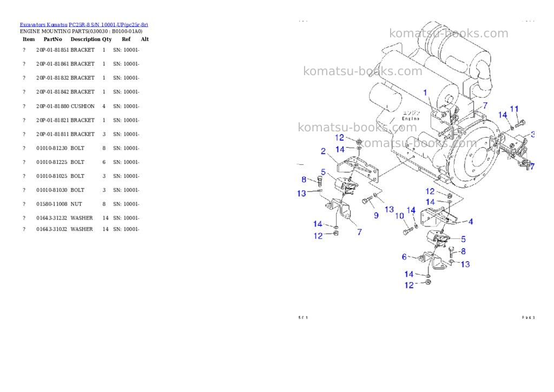The image size is (554, 392).
Task: Select part number 20P-01-81880
Action: click(52, 107)
